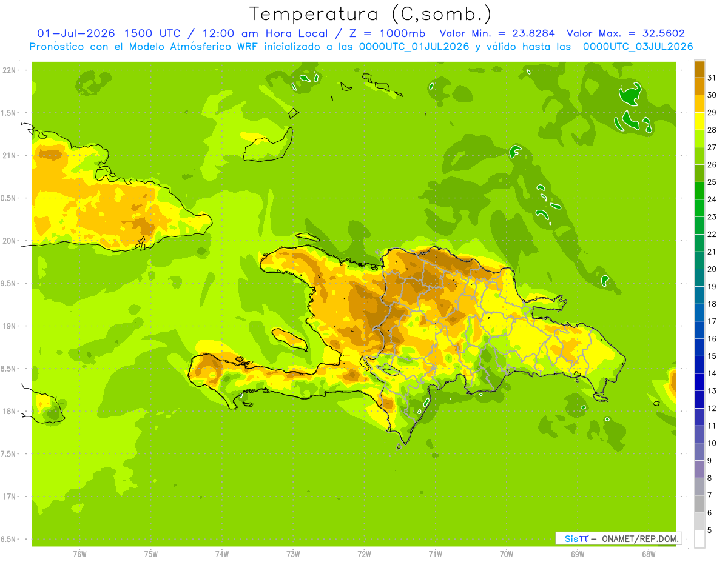Viewport: 728px width, 562px height.
Task: Click the legend swatch above the 31 mark
Action: tap(699, 69)
